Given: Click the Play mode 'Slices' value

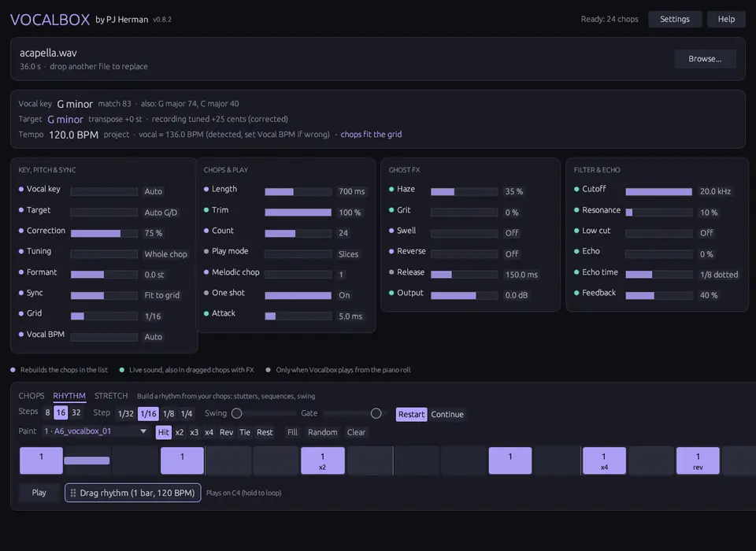Looking at the screenshot, I should pos(348,254).
